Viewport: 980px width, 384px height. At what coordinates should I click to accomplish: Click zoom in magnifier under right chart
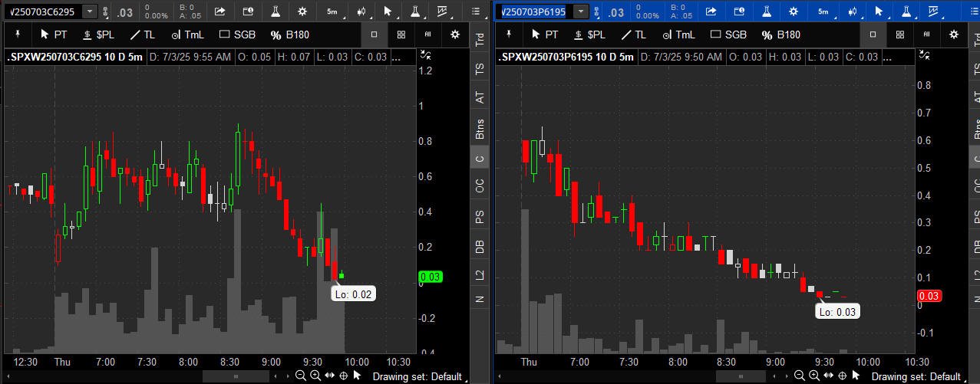coord(813,376)
